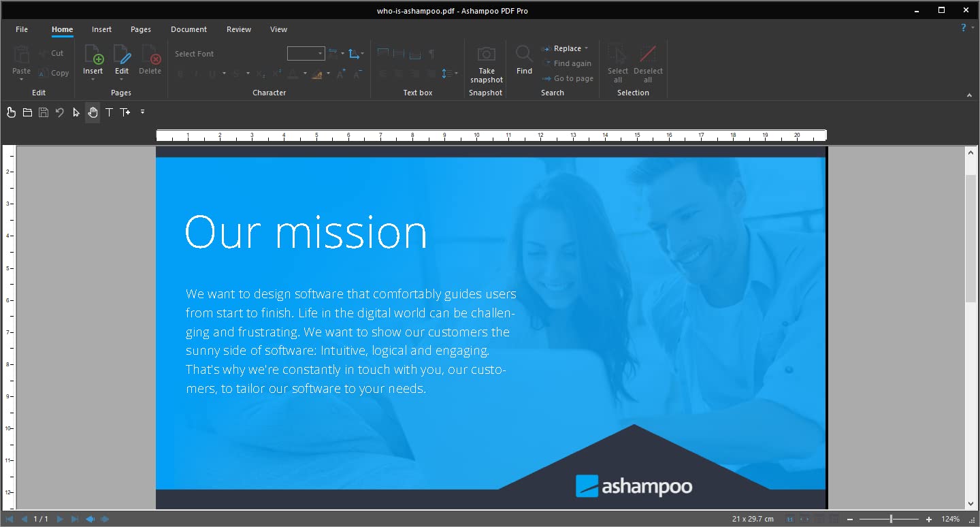This screenshot has width=980, height=527.
Task: Click the Select all icon
Action: [618, 54]
